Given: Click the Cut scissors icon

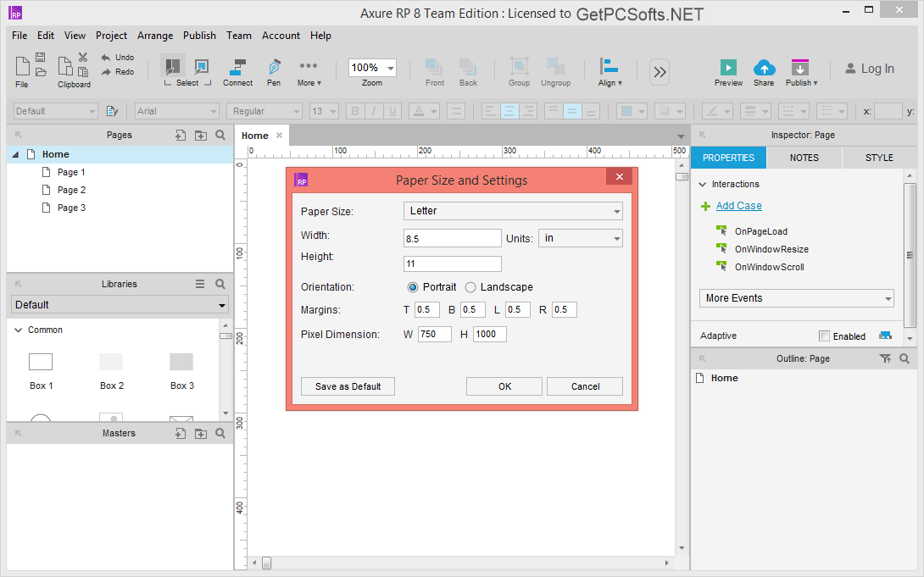Looking at the screenshot, I should tap(83, 57).
